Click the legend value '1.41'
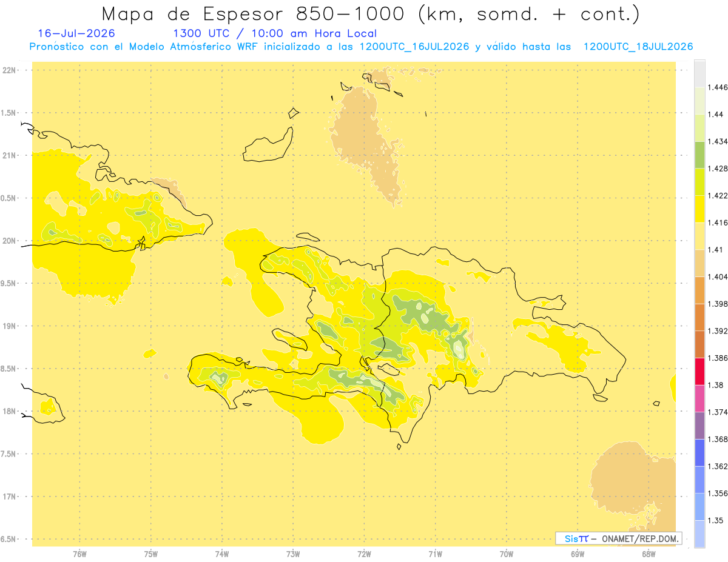 [716, 249]
